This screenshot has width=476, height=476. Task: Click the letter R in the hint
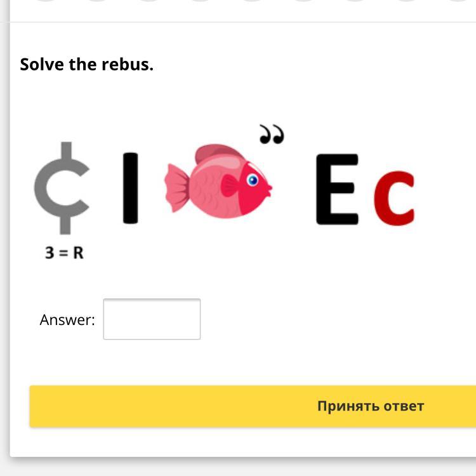click(78, 253)
